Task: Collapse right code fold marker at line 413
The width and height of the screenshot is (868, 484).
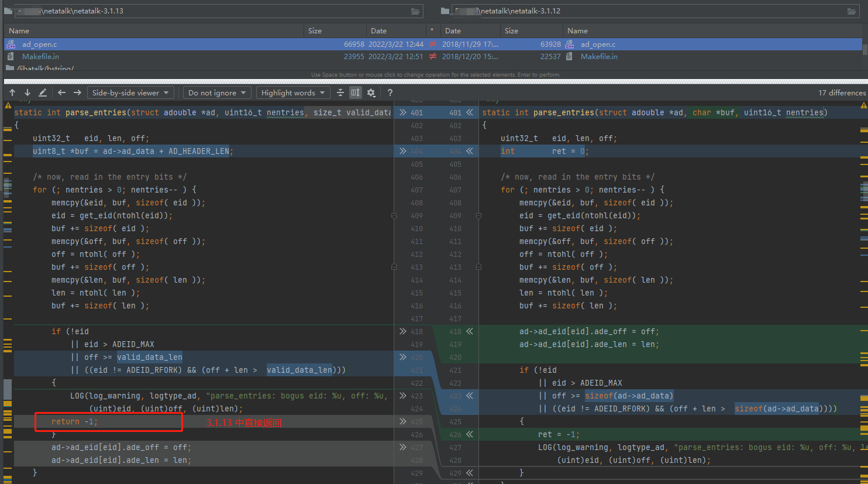Action: pyautogui.click(x=478, y=267)
